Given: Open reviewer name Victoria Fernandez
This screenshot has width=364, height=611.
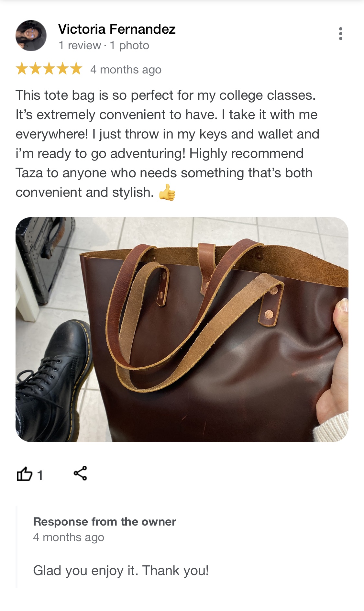Looking at the screenshot, I should click(117, 29).
